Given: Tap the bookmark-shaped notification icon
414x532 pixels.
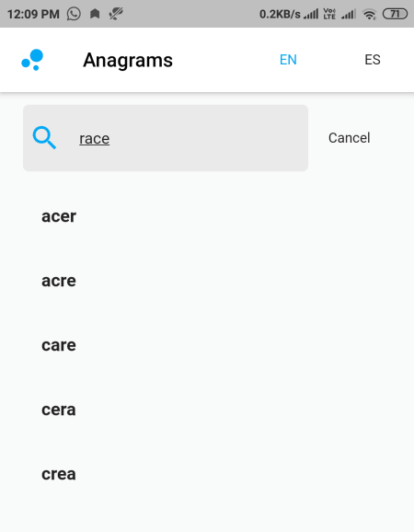Looking at the screenshot, I should [95, 14].
